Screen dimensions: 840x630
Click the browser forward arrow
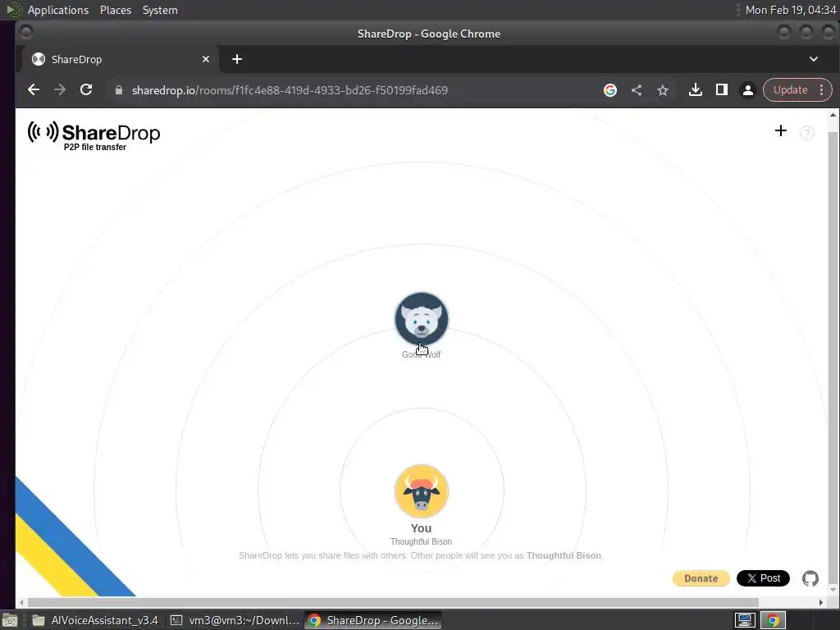pos(60,90)
